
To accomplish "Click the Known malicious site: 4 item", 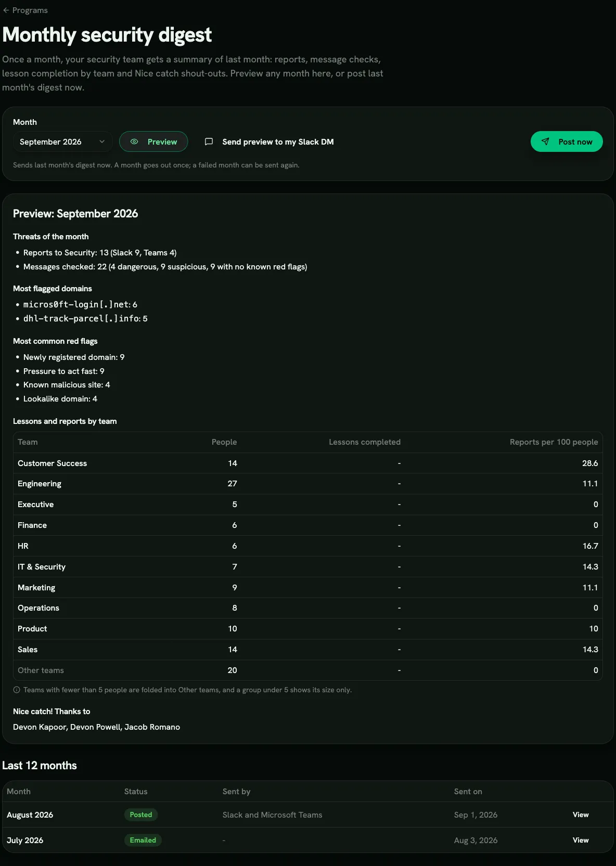I will pos(67,385).
